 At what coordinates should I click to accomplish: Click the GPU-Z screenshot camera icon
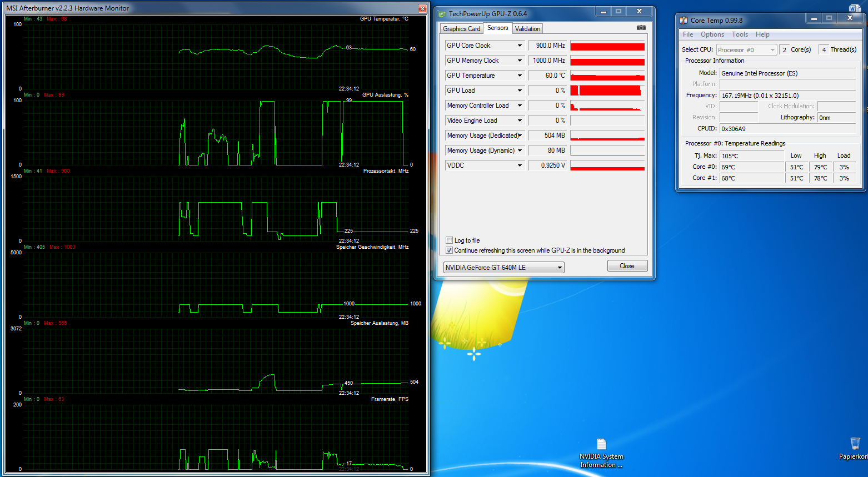click(x=641, y=28)
